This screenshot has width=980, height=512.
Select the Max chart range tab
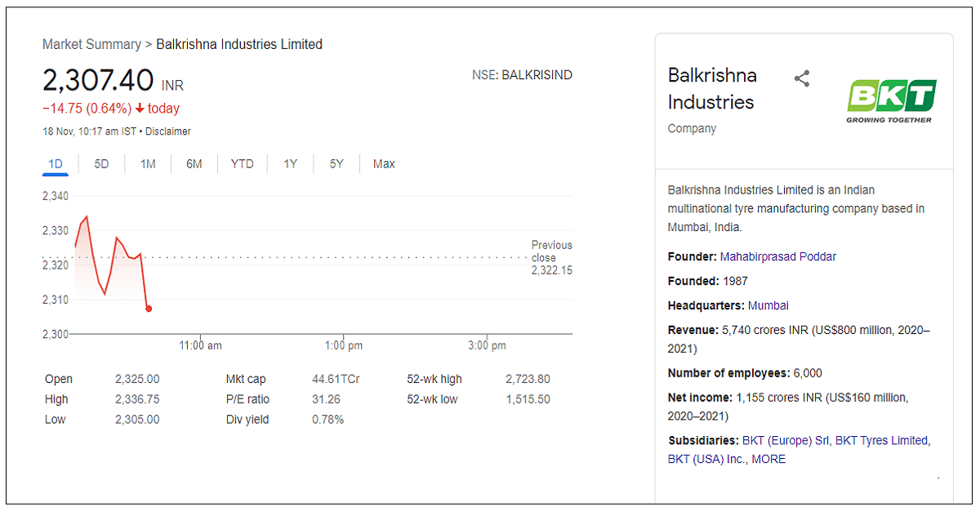click(x=384, y=164)
